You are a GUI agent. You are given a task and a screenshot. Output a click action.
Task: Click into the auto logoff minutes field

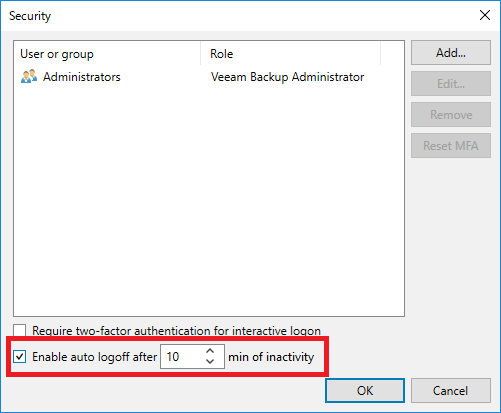(182, 357)
